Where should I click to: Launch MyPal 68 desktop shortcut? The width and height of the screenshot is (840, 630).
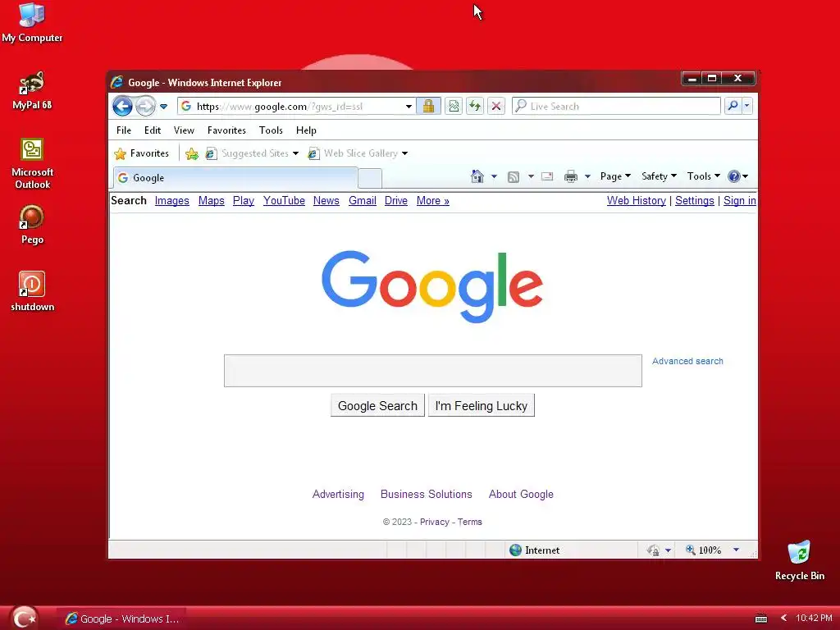pos(32,90)
